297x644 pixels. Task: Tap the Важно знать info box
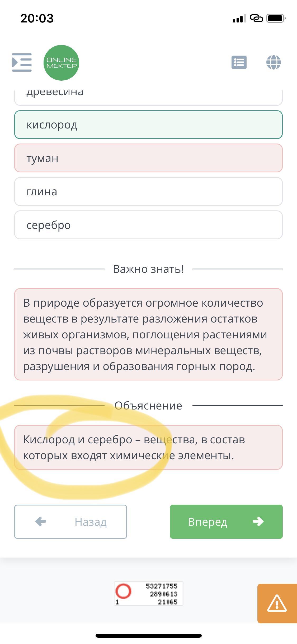(x=148, y=334)
